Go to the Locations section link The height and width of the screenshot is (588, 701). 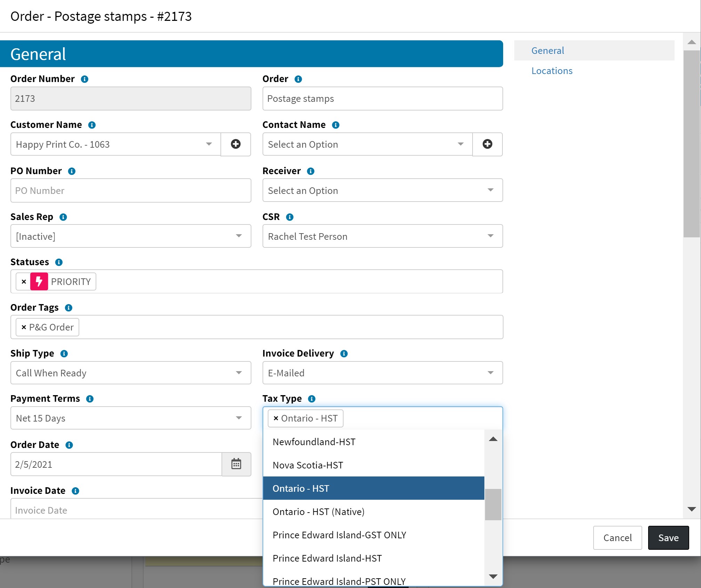pos(551,71)
